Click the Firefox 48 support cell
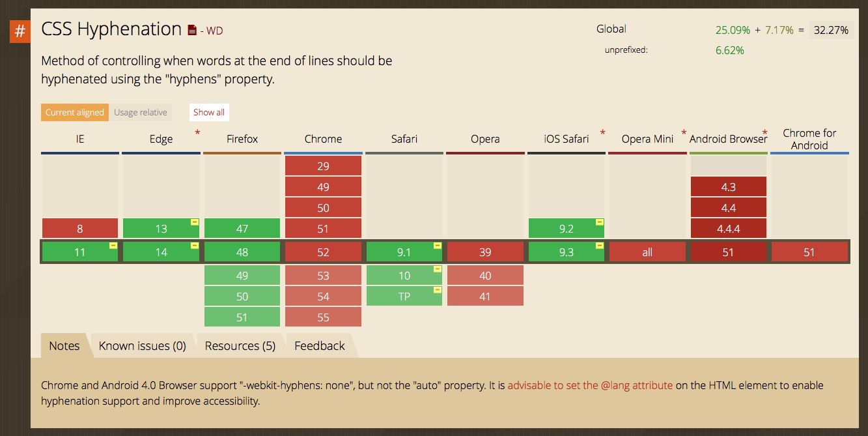Image resolution: width=868 pixels, height=436 pixels. [x=242, y=252]
